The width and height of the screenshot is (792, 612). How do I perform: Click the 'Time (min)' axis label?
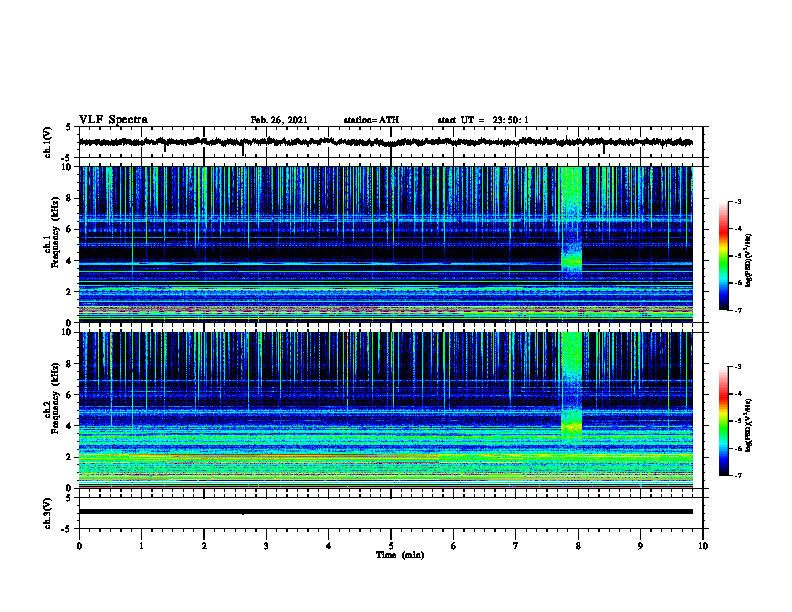[x=400, y=555]
